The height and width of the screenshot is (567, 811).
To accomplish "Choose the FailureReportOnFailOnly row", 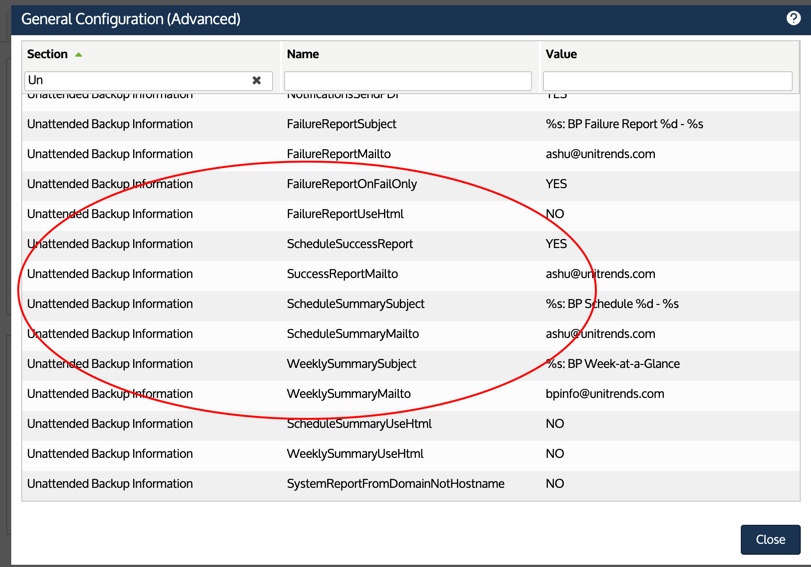I will pos(351,184).
